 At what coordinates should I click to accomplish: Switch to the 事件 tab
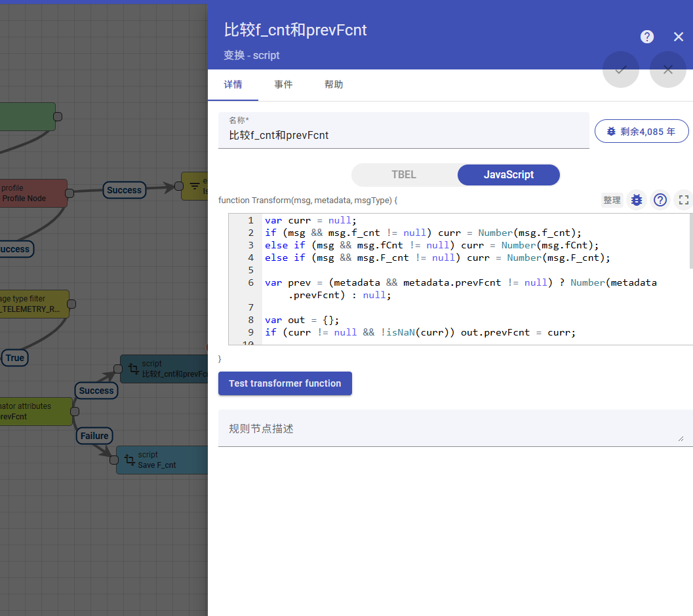coord(283,85)
